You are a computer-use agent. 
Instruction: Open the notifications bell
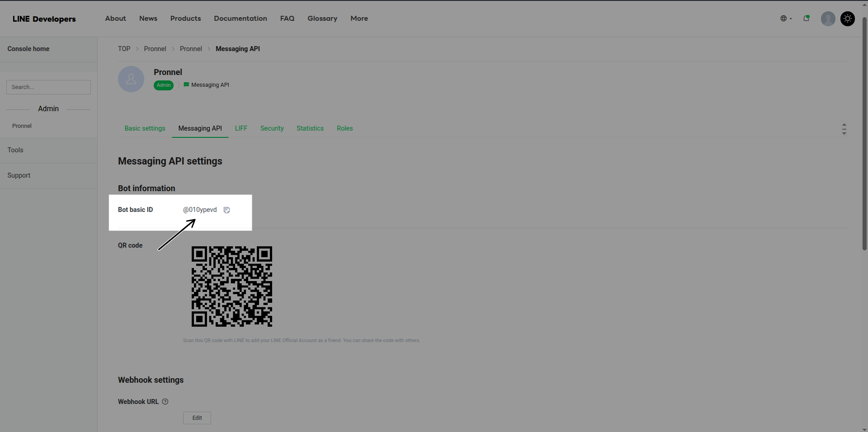pos(806,19)
